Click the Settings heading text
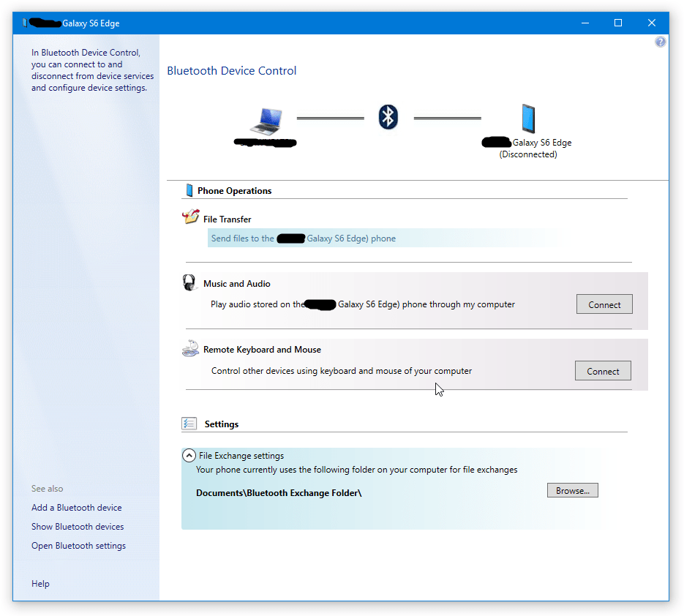The image size is (684, 616). 221,424
